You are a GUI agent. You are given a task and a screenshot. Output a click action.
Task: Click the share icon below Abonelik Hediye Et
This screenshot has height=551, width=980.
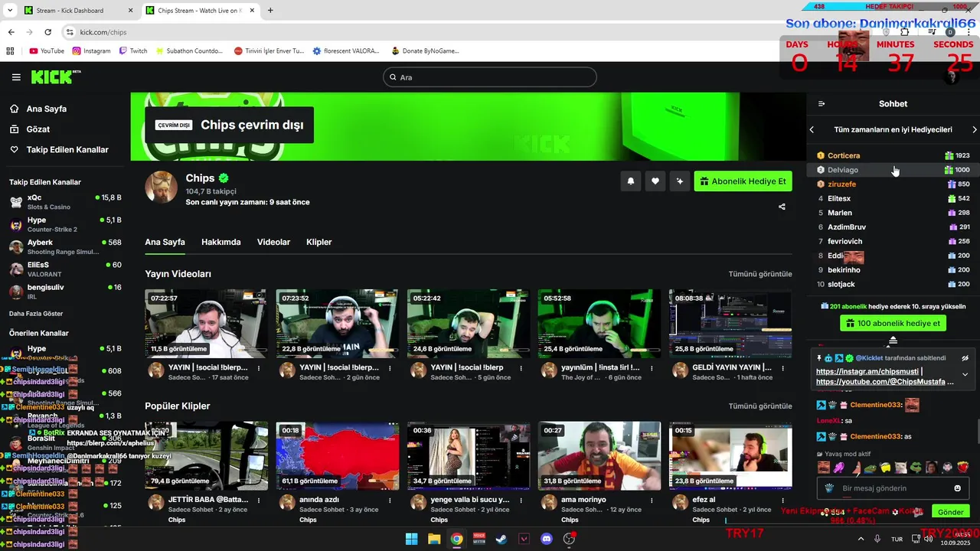click(x=782, y=207)
